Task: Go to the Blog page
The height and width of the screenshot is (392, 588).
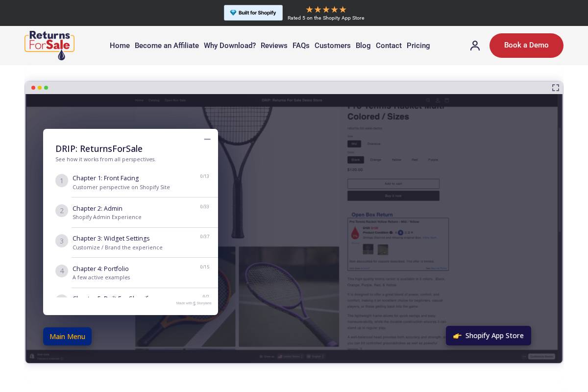Action: [x=363, y=46]
